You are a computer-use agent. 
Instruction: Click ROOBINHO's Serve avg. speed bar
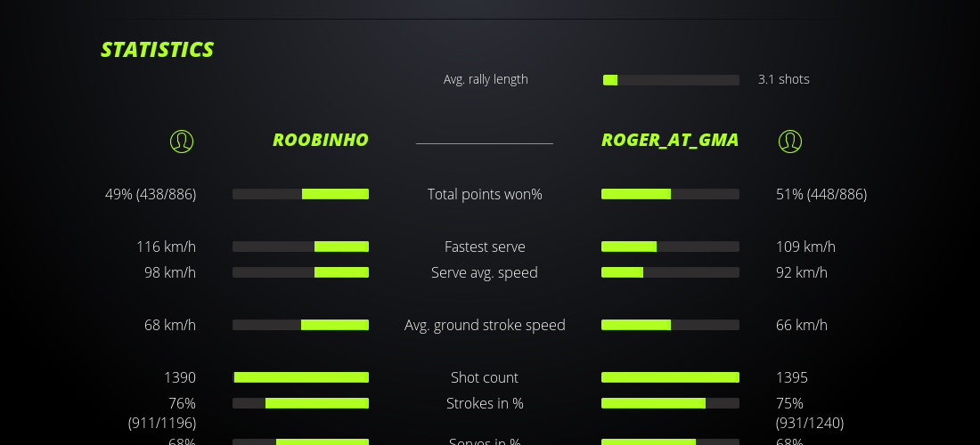point(300,272)
